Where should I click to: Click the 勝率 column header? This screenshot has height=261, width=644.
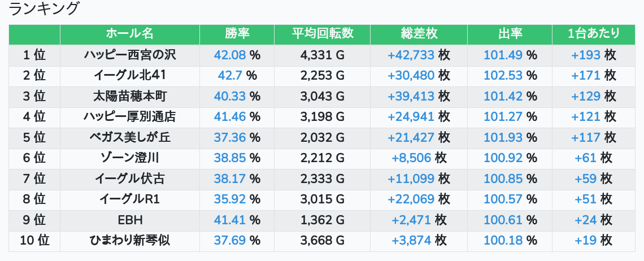point(237,34)
